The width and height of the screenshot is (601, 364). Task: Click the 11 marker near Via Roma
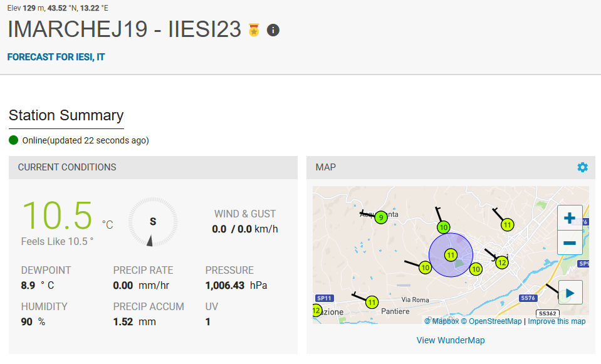tap(372, 303)
